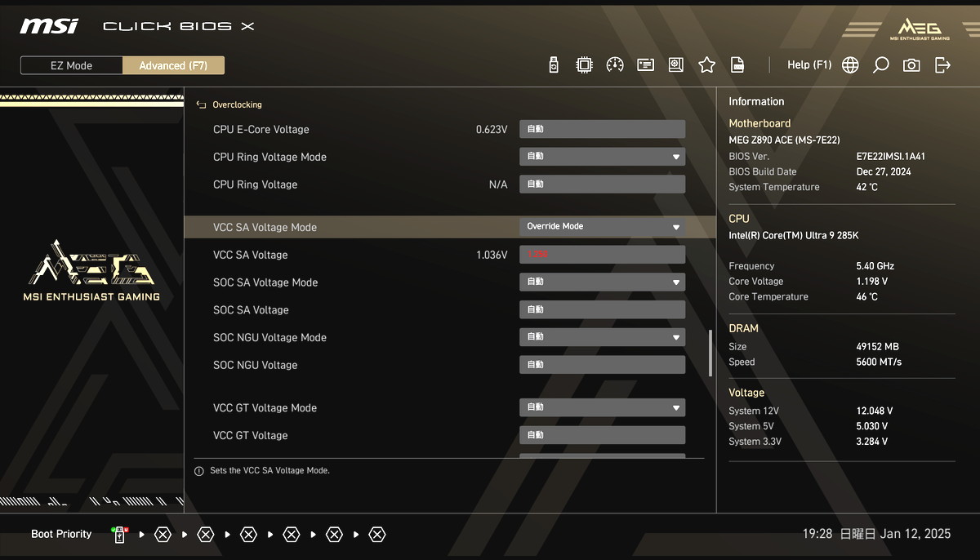Click the 0.623V E-Core voltage reading
This screenshot has height=560, width=980.
click(492, 130)
